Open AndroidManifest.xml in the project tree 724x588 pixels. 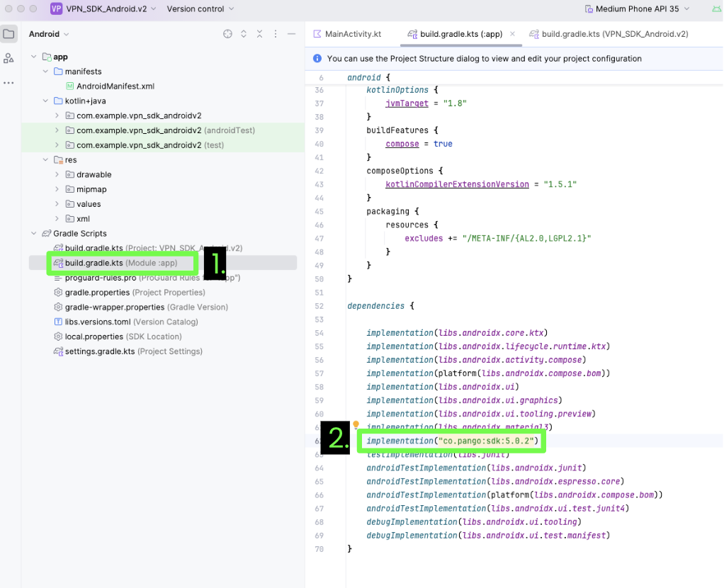coord(115,86)
